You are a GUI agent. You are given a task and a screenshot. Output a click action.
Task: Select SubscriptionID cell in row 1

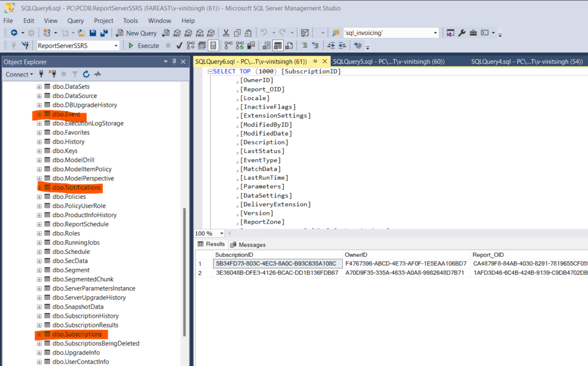click(x=277, y=264)
